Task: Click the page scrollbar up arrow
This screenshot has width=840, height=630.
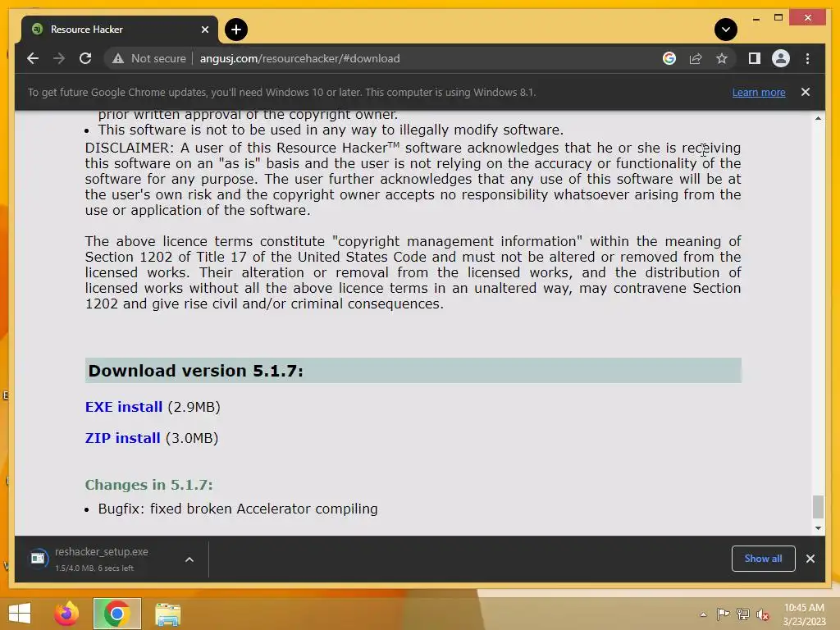Action: (x=818, y=118)
